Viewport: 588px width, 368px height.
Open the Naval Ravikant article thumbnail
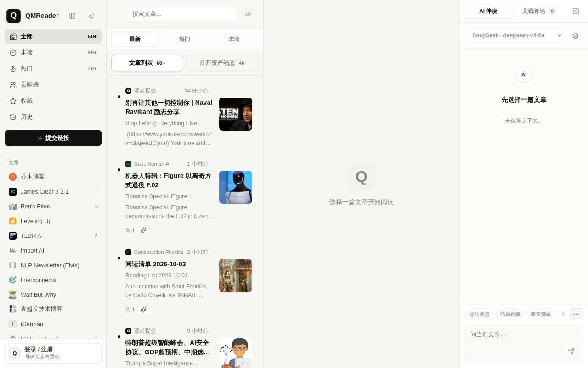point(236,114)
